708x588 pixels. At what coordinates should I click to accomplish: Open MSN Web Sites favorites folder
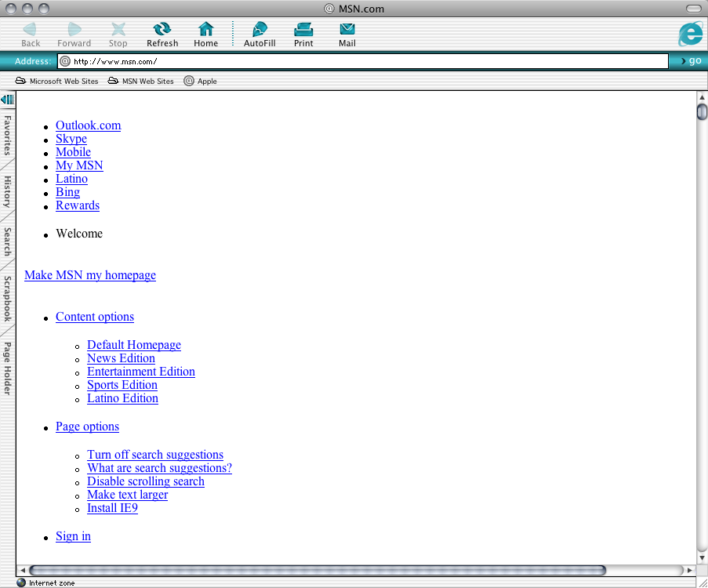tap(141, 82)
